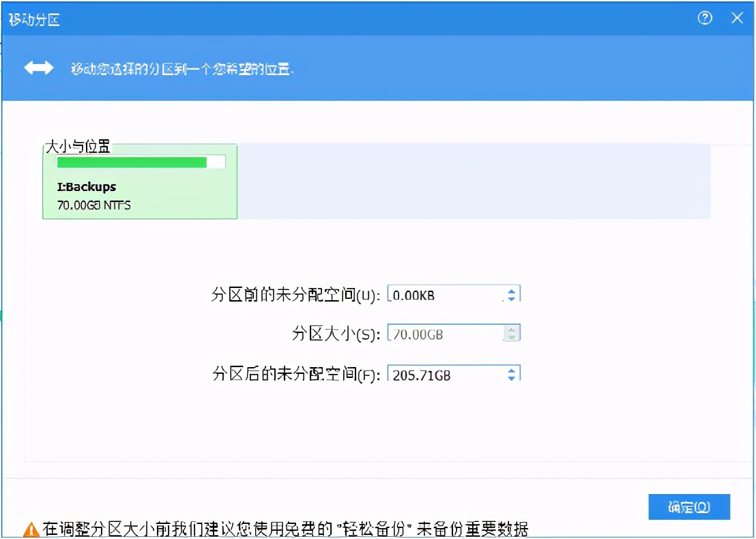Click the double-arrow move partition icon
This screenshot has height=539, width=756.
point(39,67)
